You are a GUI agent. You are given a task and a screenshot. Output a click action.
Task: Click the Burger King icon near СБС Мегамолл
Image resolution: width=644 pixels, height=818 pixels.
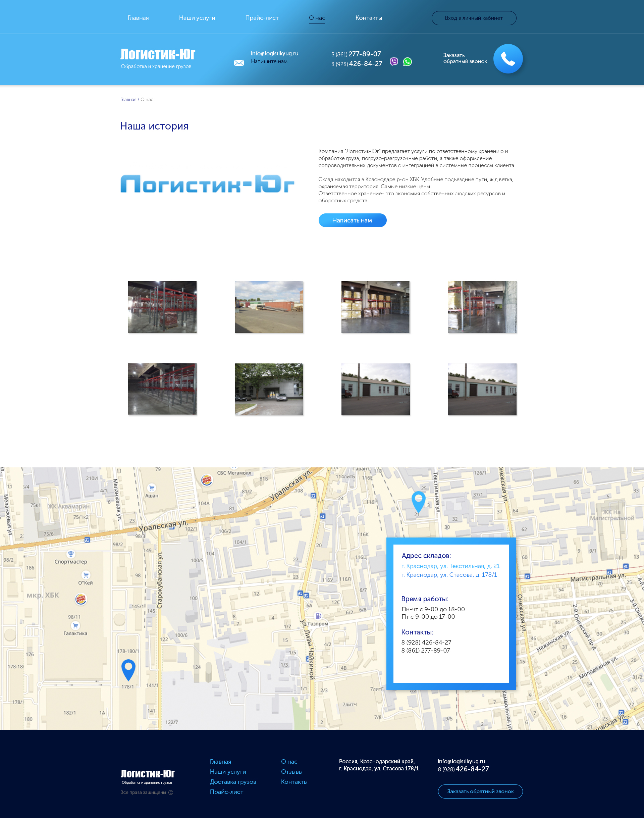coord(207,480)
